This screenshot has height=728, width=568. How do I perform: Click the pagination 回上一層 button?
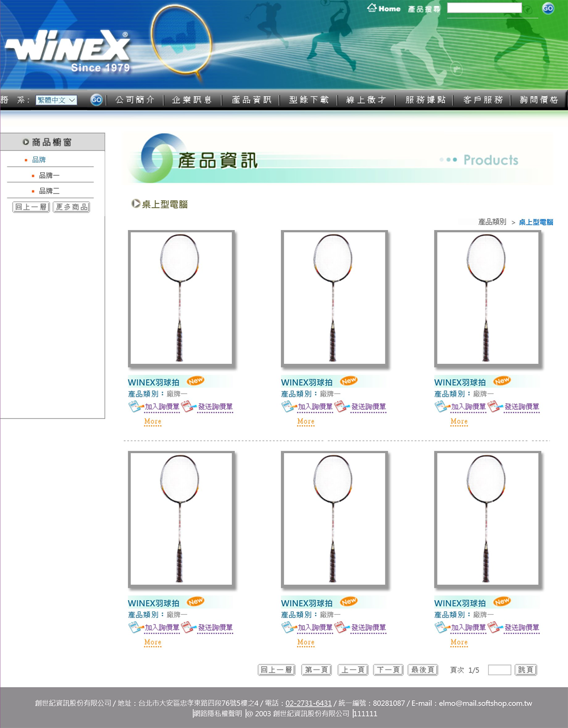point(276,670)
